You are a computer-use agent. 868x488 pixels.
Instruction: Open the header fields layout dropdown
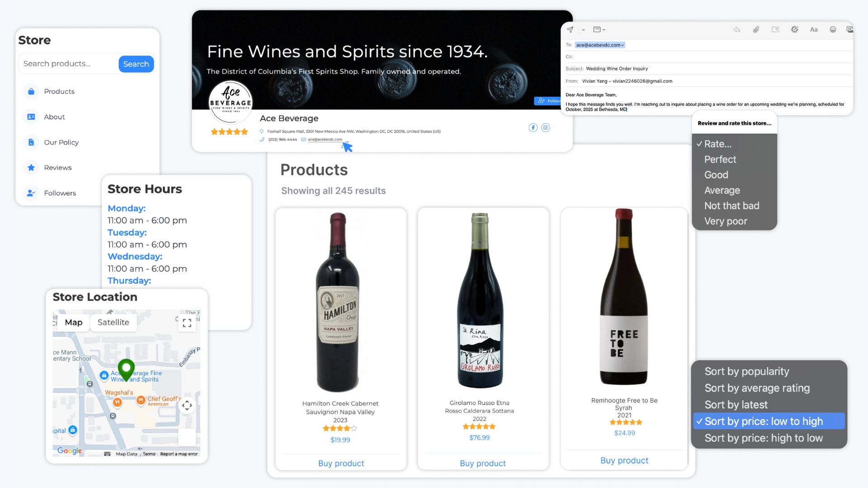tap(599, 30)
